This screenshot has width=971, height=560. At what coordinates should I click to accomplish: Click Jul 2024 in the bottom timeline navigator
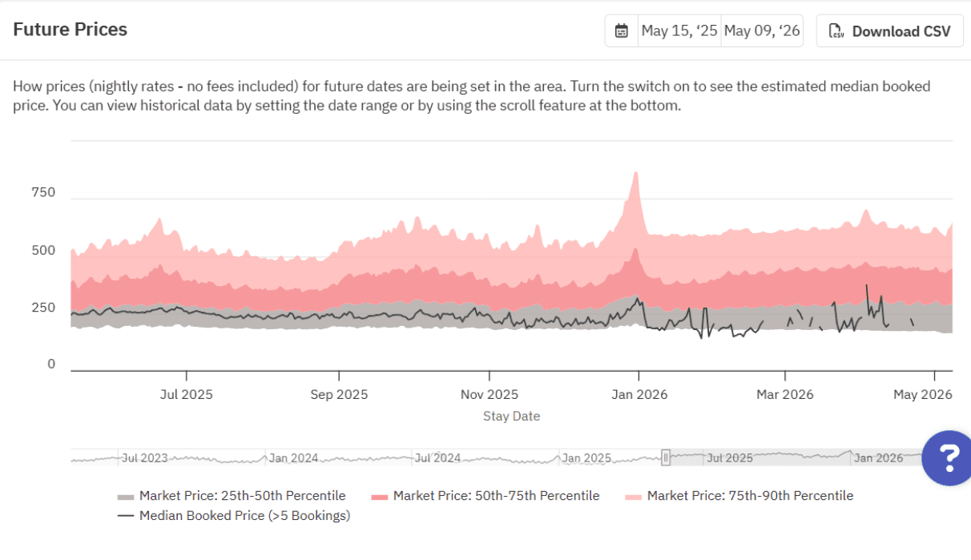pos(437,458)
